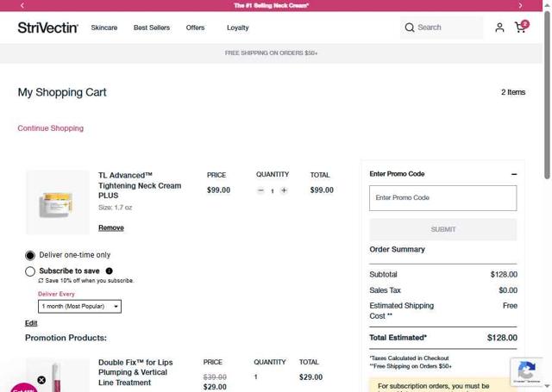The image size is (552, 392).
Task: Open the Deliver Every frequency dropdown
Action: 79,306
